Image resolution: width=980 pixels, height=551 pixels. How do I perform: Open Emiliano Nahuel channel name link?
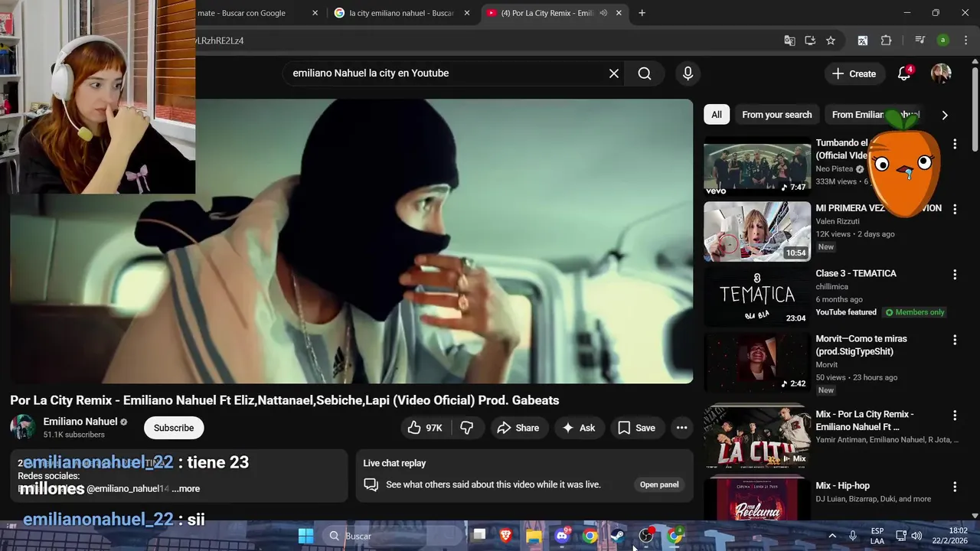tap(80, 422)
